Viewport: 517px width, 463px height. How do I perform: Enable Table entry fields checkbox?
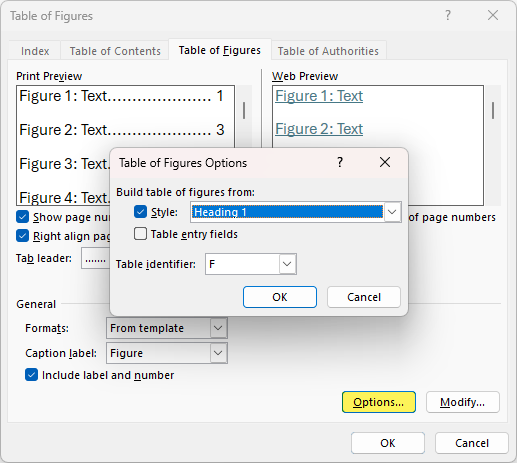tap(140, 234)
